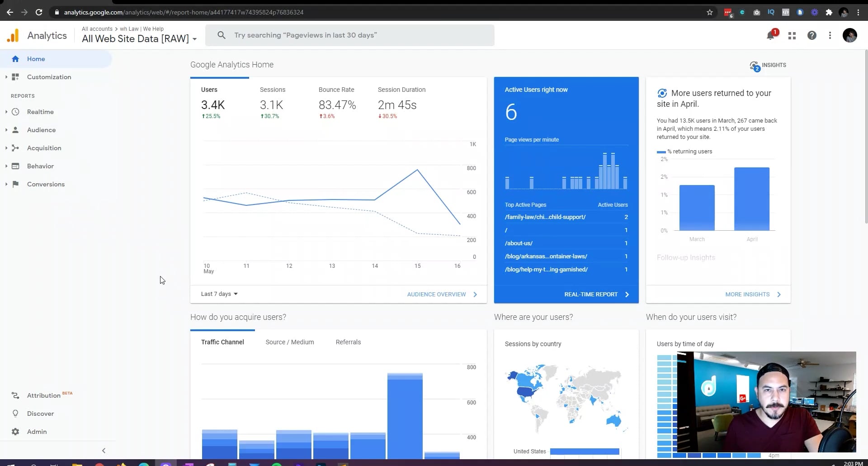
Task: Open the All Web Site Data view dropdown
Action: pos(139,39)
